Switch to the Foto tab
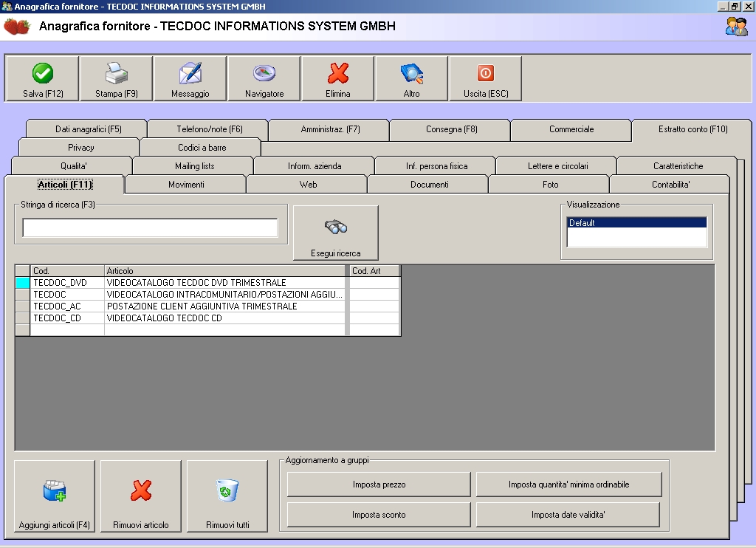The image size is (756, 548). pyautogui.click(x=550, y=185)
